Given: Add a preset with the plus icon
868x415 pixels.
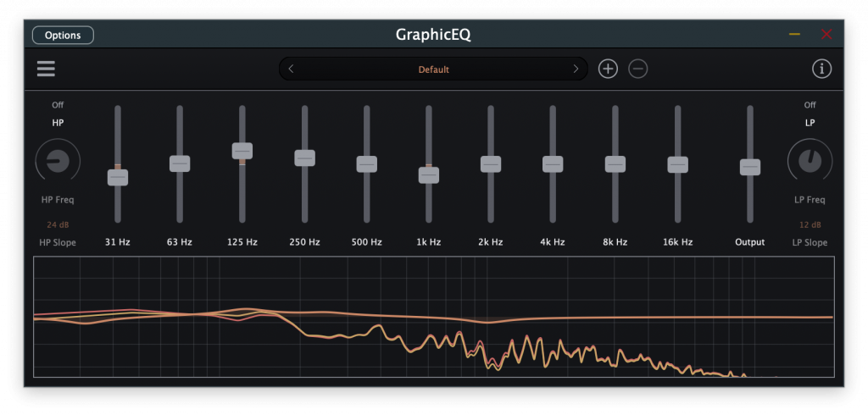Looking at the screenshot, I should (x=608, y=69).
